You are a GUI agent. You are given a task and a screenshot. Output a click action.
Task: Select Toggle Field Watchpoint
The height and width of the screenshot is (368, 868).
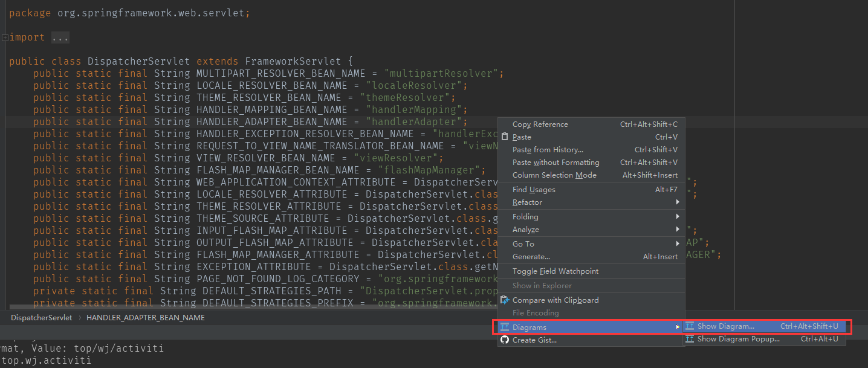[x=591, y=271]
